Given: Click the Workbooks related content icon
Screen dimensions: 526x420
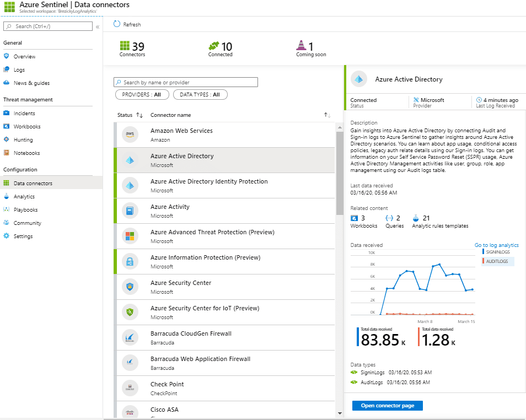Looking at the screenshot, I should 354,218.
